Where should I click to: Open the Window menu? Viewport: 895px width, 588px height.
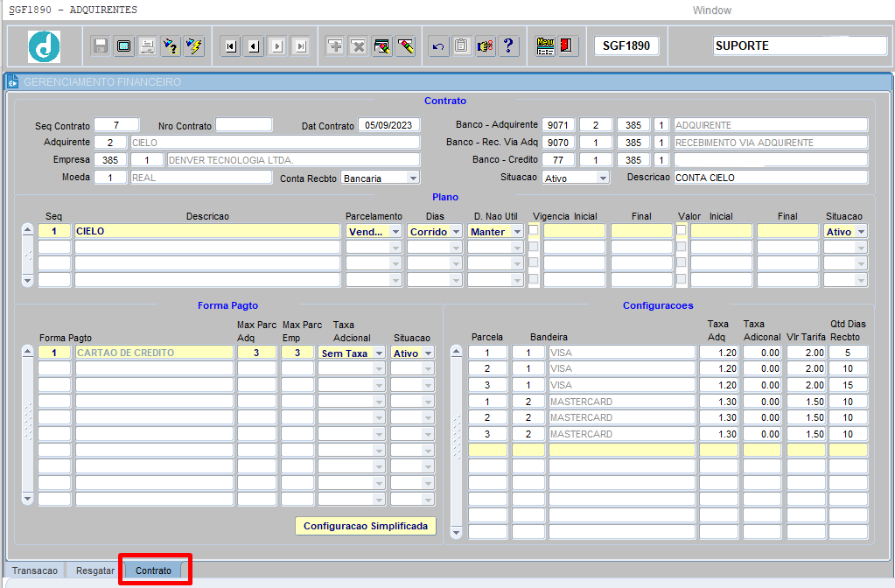[x=712, y=10]
